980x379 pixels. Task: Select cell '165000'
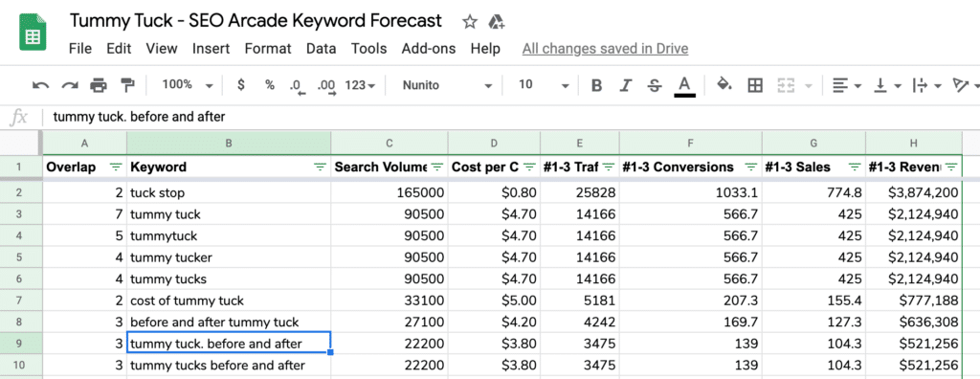[390, 192]
